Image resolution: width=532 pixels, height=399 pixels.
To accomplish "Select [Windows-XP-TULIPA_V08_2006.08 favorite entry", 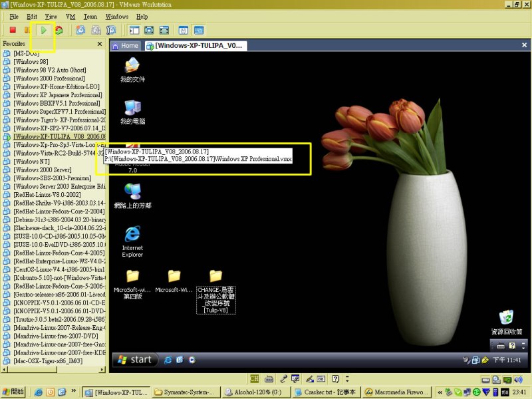I will [x=59, y=136].
